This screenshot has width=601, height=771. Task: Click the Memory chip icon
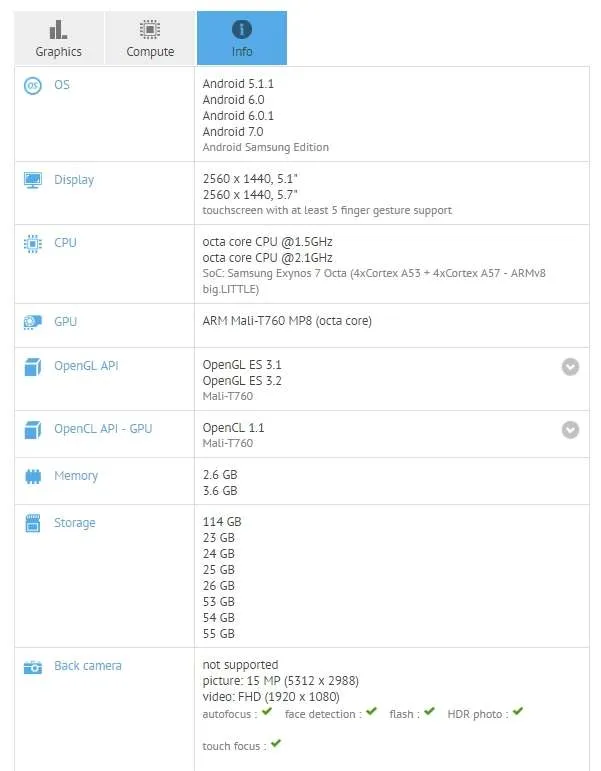pyautogui.click(x=32, y=476)
